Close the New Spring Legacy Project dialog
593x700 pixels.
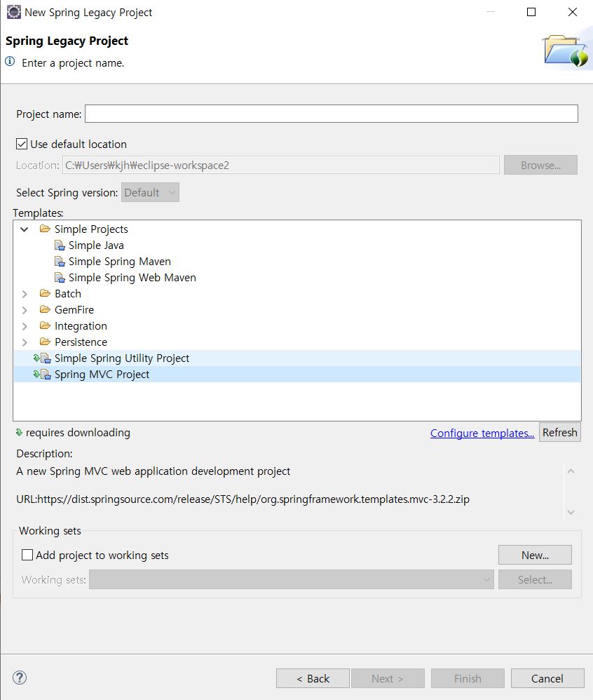[x=573, y=12]
